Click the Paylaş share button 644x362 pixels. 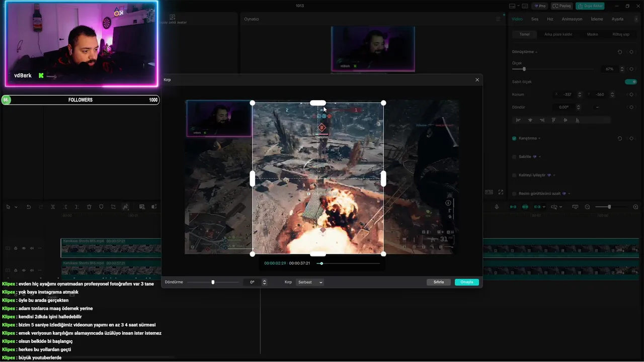pos(562,6)
